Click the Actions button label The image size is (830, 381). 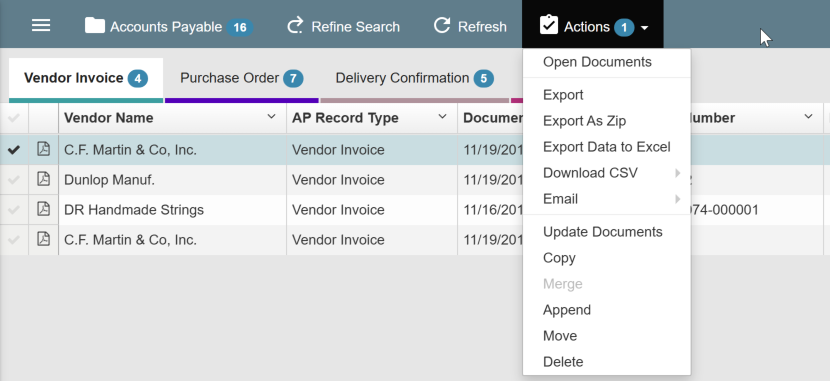click(x=587, y=26)
